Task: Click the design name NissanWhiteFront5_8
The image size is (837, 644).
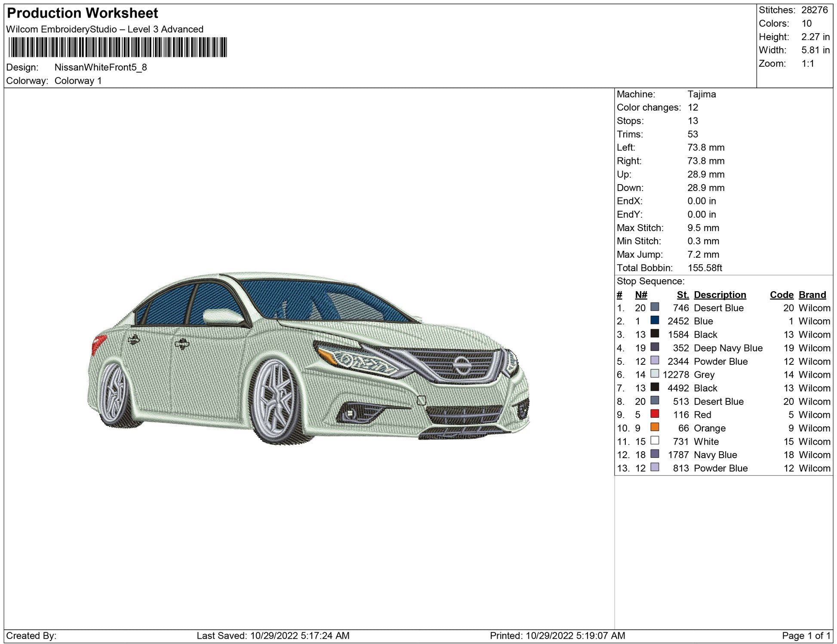Action: click(x=101, y=68)
